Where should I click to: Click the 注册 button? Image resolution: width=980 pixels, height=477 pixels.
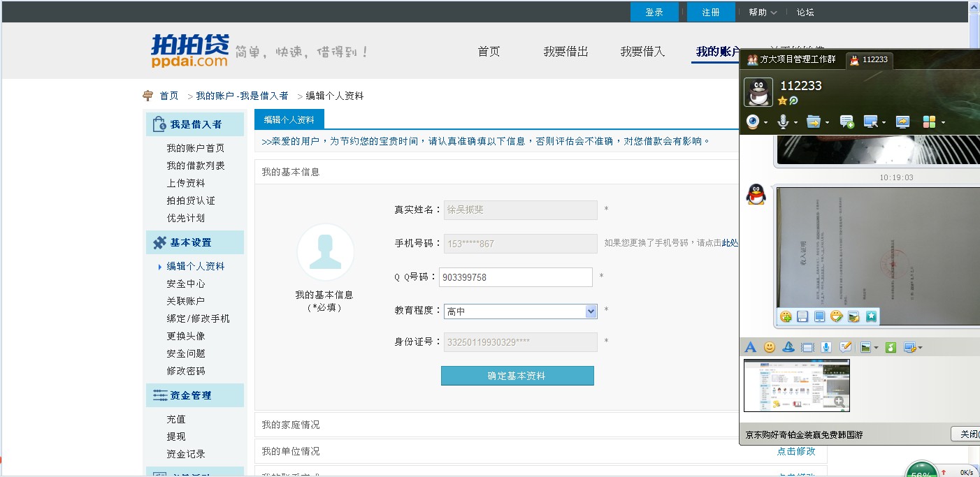710,12
